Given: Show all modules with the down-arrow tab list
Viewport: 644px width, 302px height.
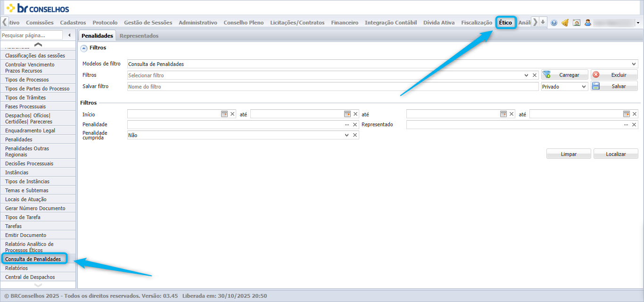Looking at the screenshot, I should [x=543, y=22].
